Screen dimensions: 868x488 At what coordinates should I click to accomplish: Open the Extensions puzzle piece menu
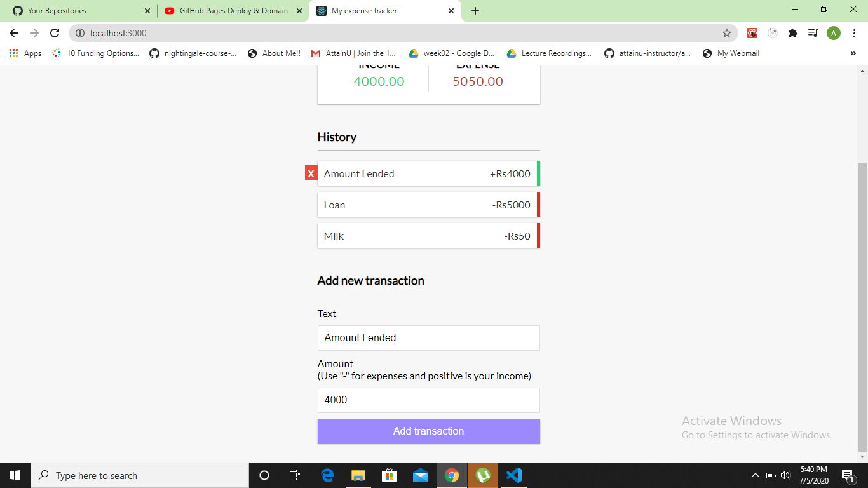793,33
